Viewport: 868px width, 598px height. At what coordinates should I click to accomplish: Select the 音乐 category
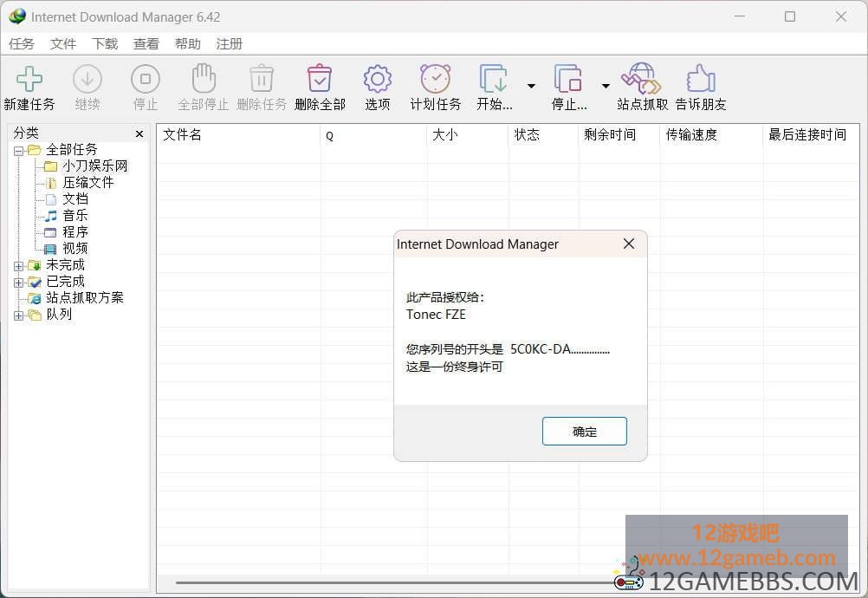pos(75,216)
